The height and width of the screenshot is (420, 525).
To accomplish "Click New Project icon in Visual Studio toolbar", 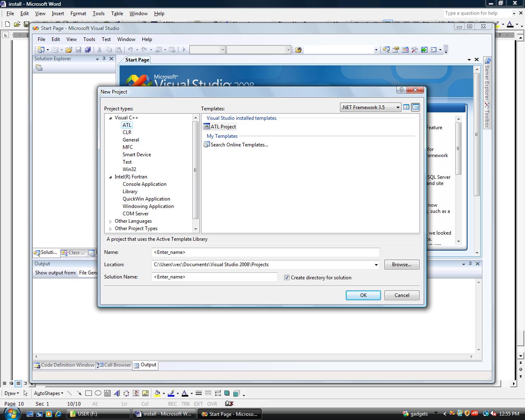I will pyautogui.click(x=41, y=50).
